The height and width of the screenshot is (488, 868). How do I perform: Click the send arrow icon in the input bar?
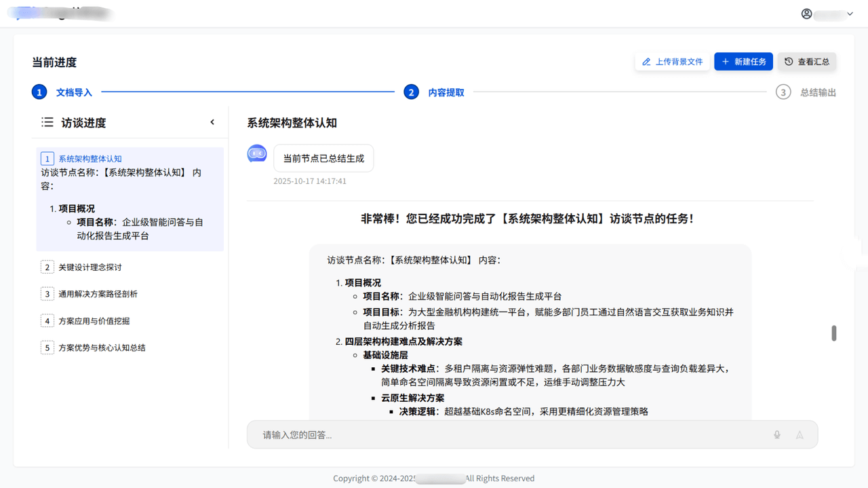800,434
